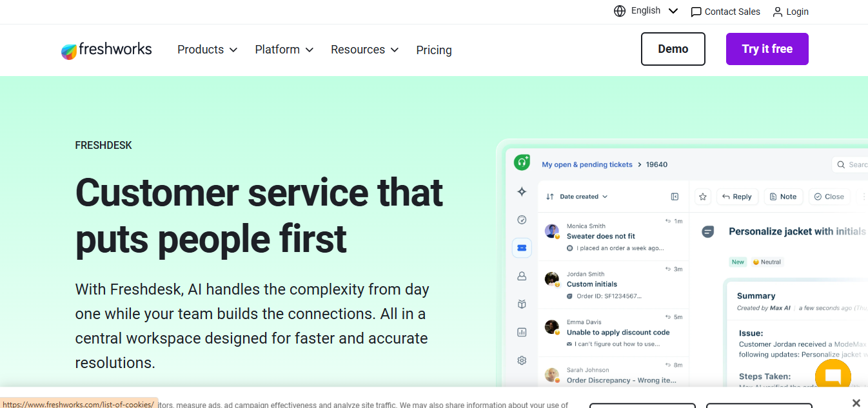
Task: Open the Pricing page
Action: click(x=434, y=50)
